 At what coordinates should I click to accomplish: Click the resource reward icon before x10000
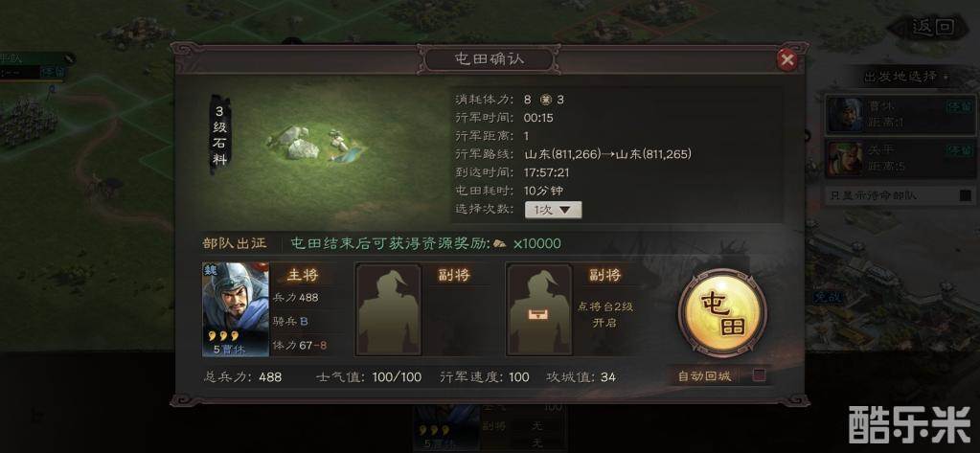499,243
